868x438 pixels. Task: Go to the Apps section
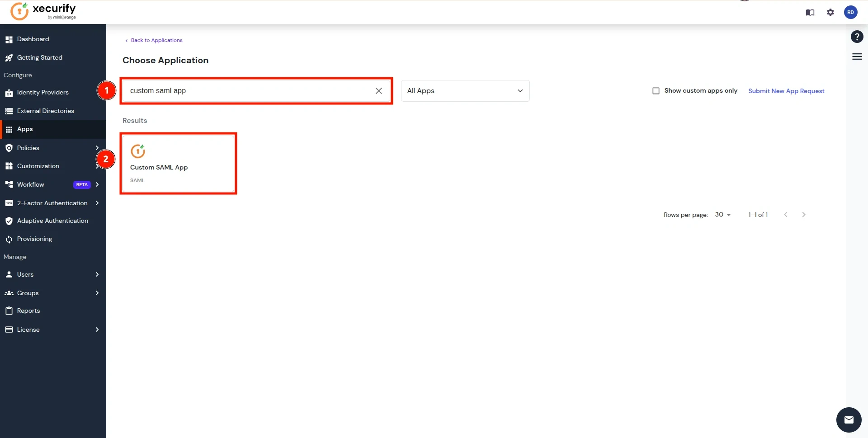(25, 129)
